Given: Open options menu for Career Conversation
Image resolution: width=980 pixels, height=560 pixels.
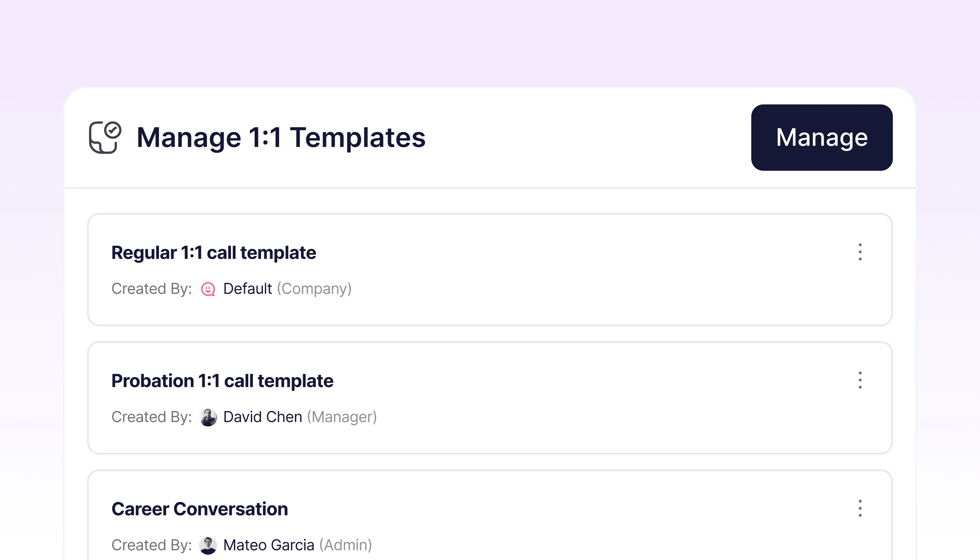Looking at the screenshot, I should (x=860, y=508).
